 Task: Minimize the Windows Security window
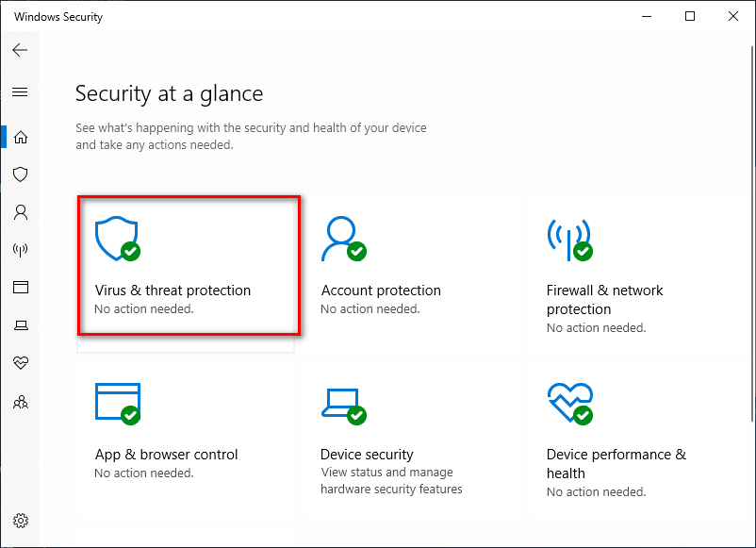pos(647,16)
